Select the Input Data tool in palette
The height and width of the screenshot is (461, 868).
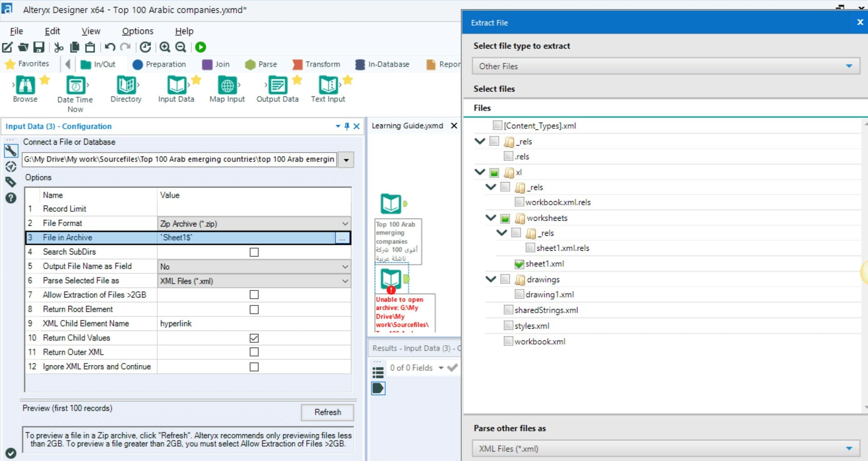point(177,85)
